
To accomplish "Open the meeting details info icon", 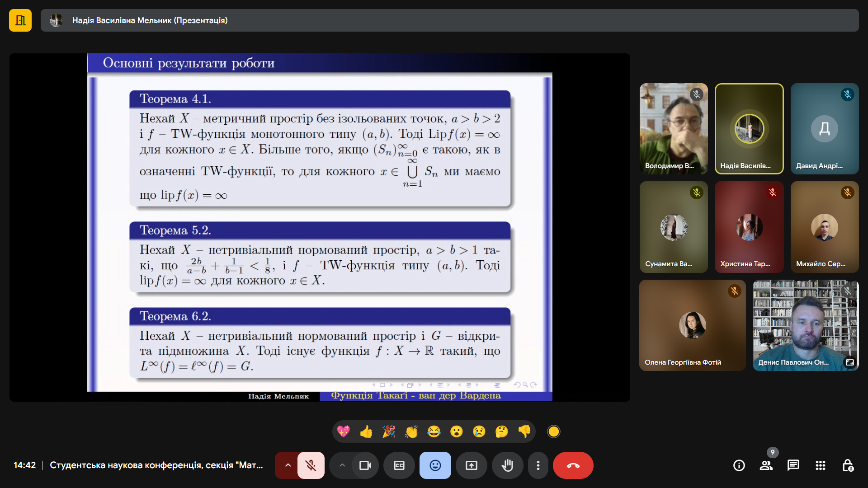I will 739,465.
